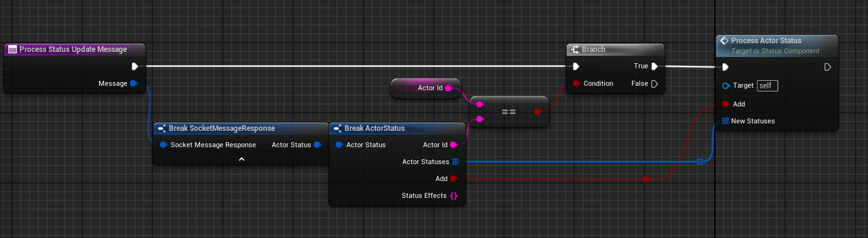
Task: Click Target input pin on Process Actor Status
Action: coord(726,86)
